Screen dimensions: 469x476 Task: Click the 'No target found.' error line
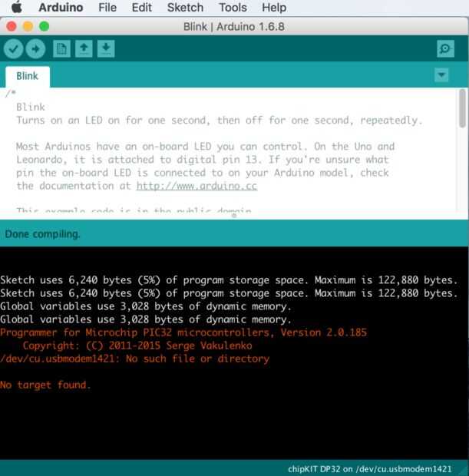point(45,385)
